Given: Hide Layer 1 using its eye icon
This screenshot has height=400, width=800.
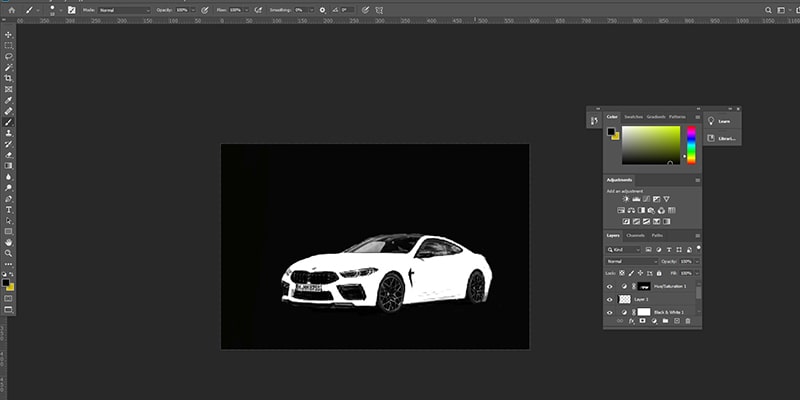Looking at the screenshot, I should point(609,299).
